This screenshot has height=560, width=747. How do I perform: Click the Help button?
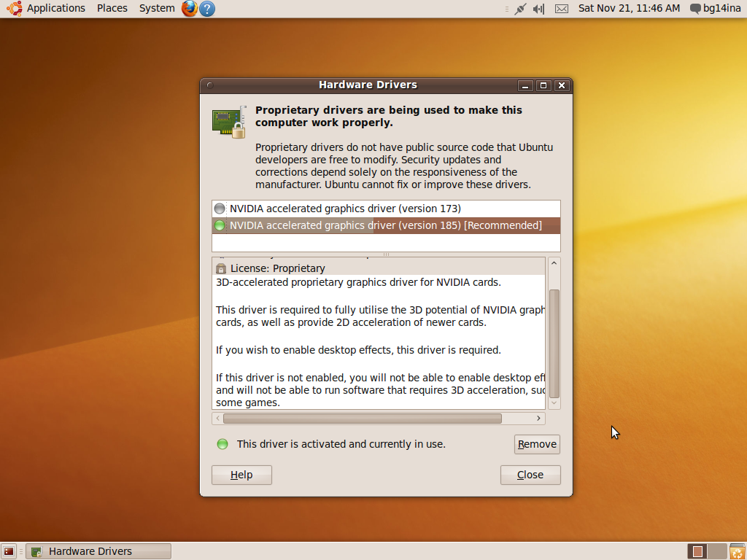[241, 475]
